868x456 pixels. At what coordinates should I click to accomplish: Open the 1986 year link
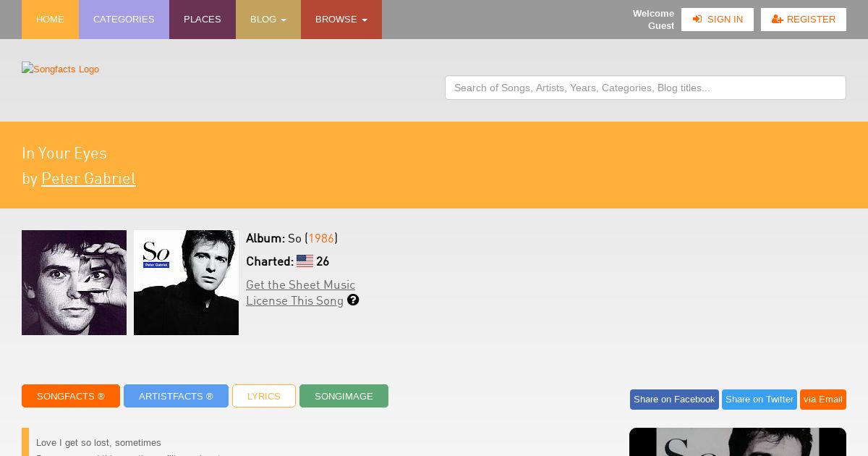(321, 238)
